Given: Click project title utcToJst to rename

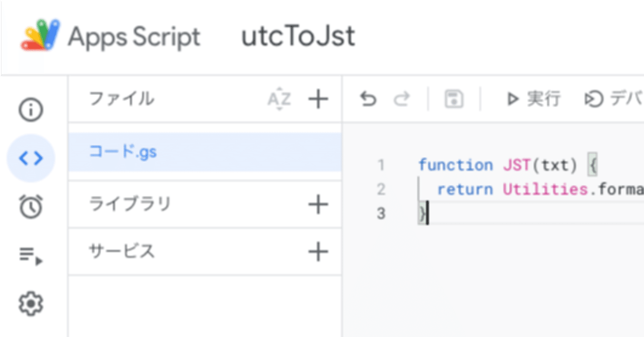Looking at the screenshot, I should 298,36.
